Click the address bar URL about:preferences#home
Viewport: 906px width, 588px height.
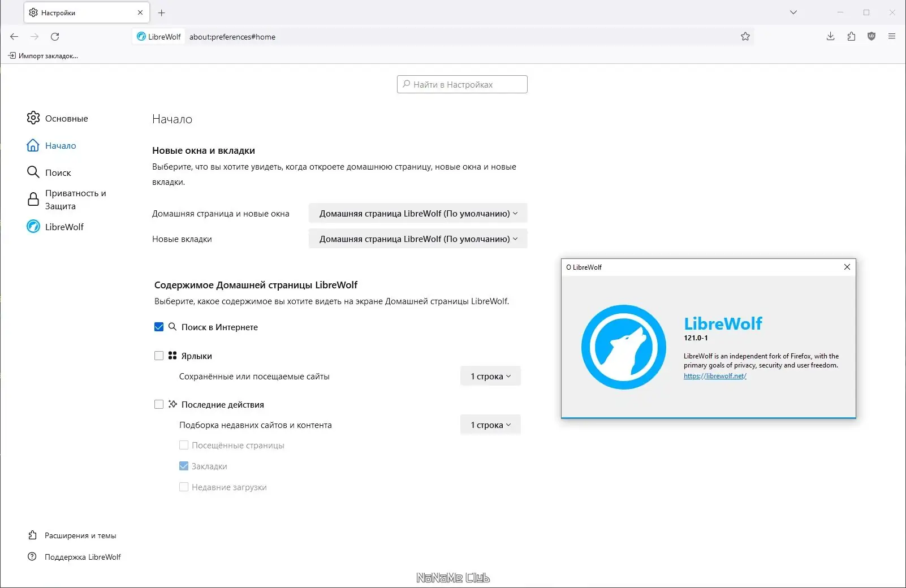[x=232, y=37]
